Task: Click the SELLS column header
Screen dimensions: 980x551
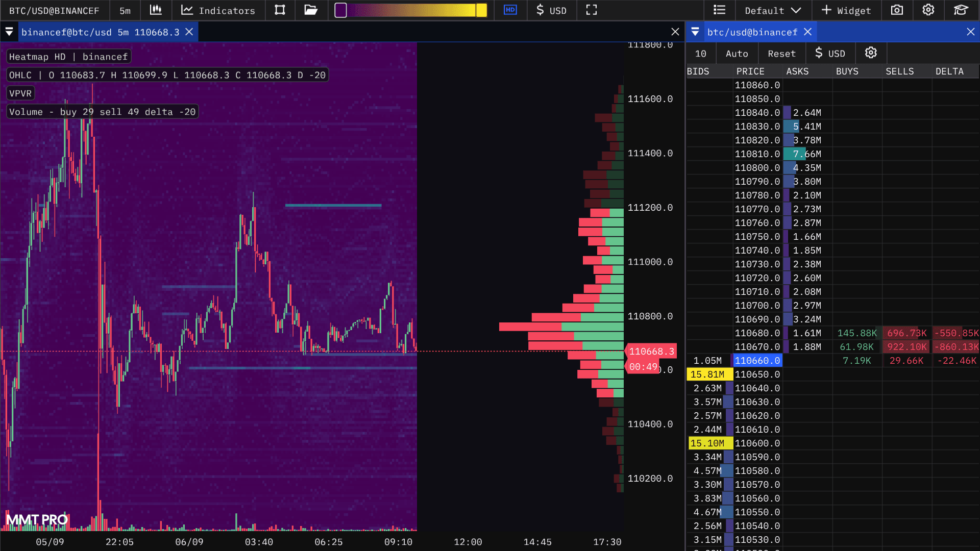Action: pos(900,71)
